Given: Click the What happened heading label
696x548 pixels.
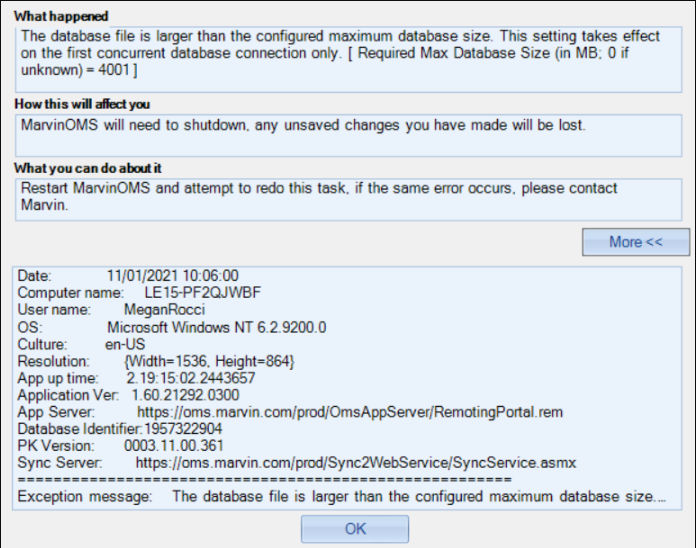Looking at the screenshot, I should point(61,16).
